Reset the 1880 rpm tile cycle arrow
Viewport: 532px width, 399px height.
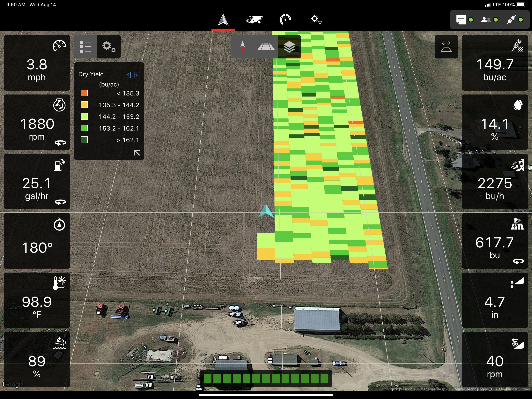pos(60,143)
